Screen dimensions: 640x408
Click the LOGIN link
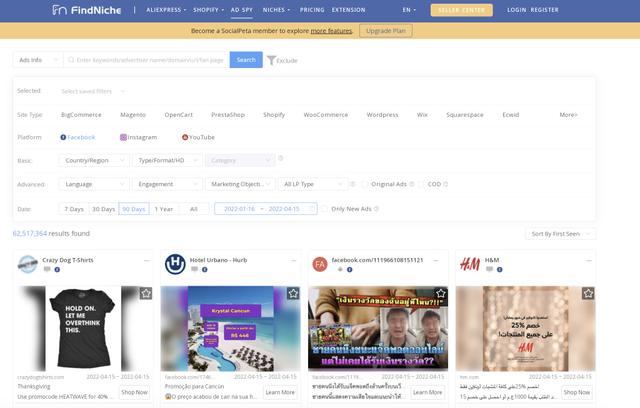coord(516,10)
